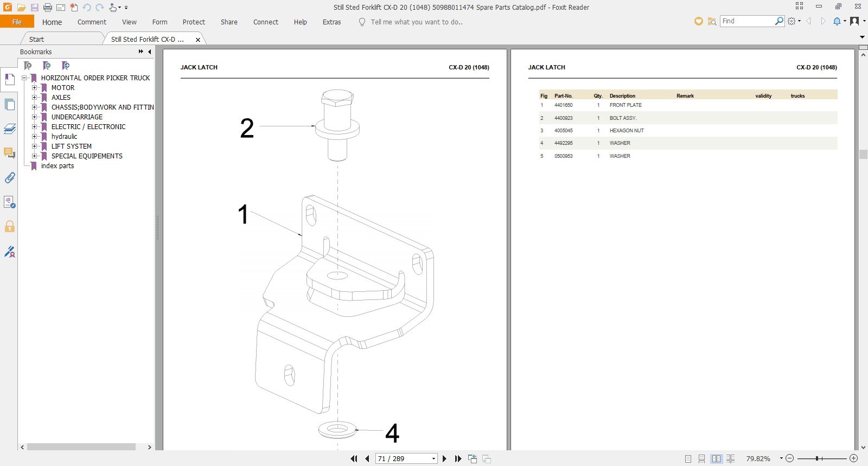Open the zoom percentage dropdown

pos(781,458)
